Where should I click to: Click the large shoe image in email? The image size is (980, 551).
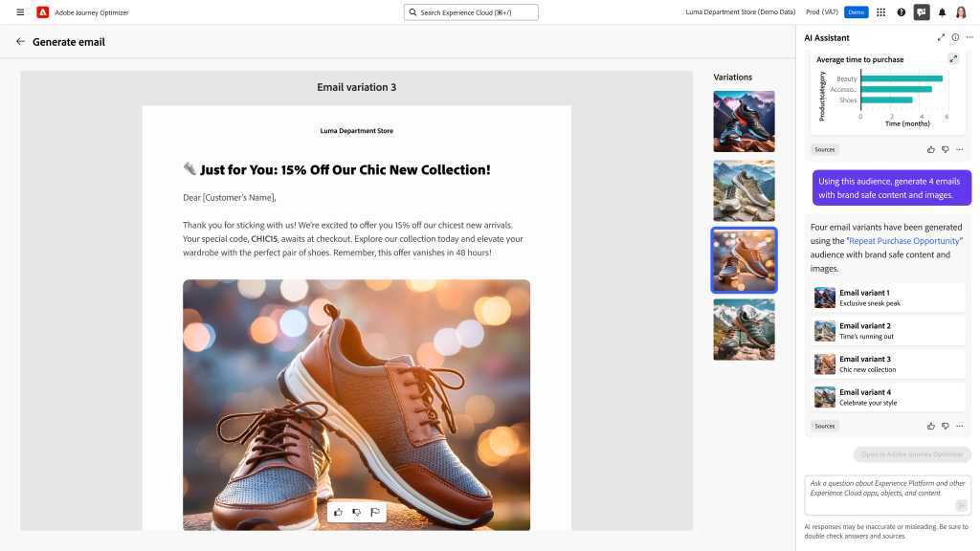(x=356, y=405)
